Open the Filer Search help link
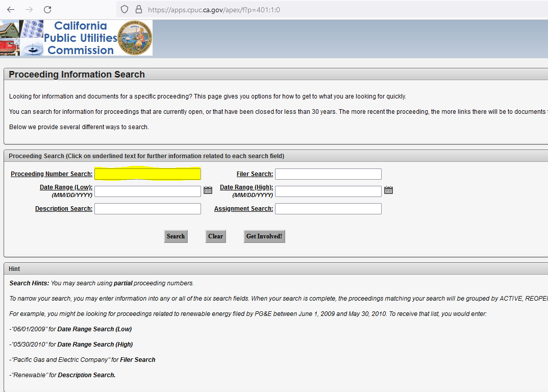The width and height of the screenshot is (548, 392). pos(254,174)
